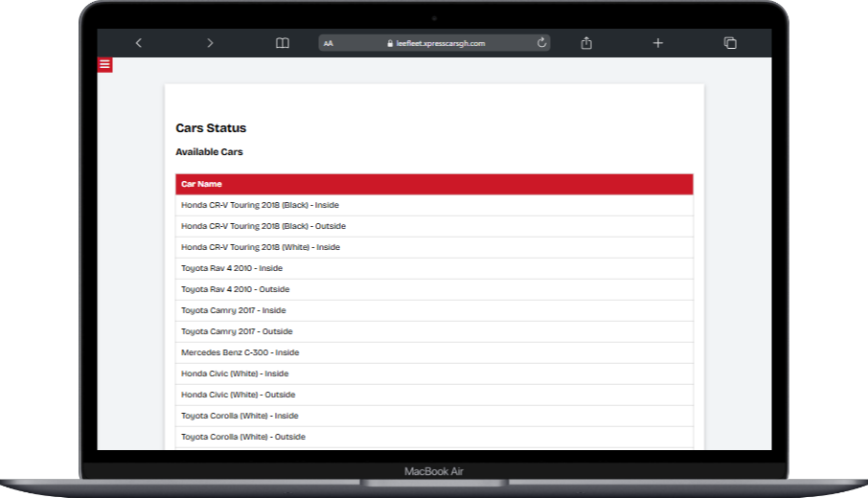
Task: Reload the page using the refresh icon
Action: (x=541, y=42)
